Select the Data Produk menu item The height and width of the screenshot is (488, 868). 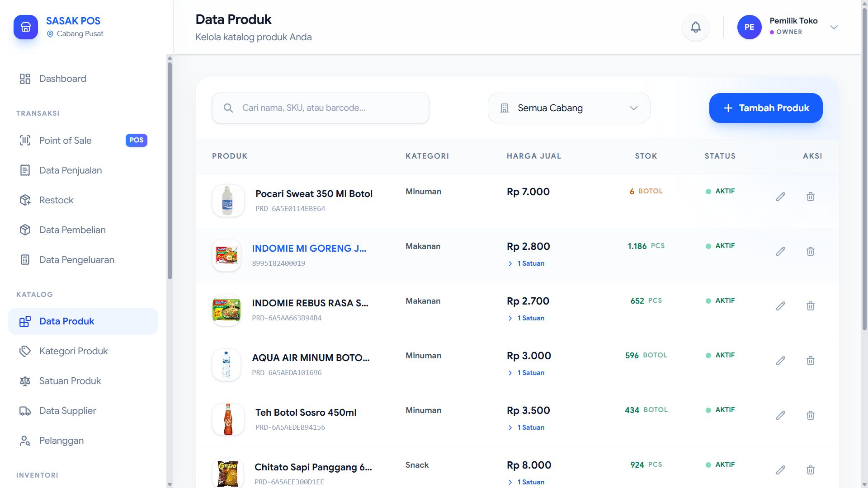coord(83,321)
